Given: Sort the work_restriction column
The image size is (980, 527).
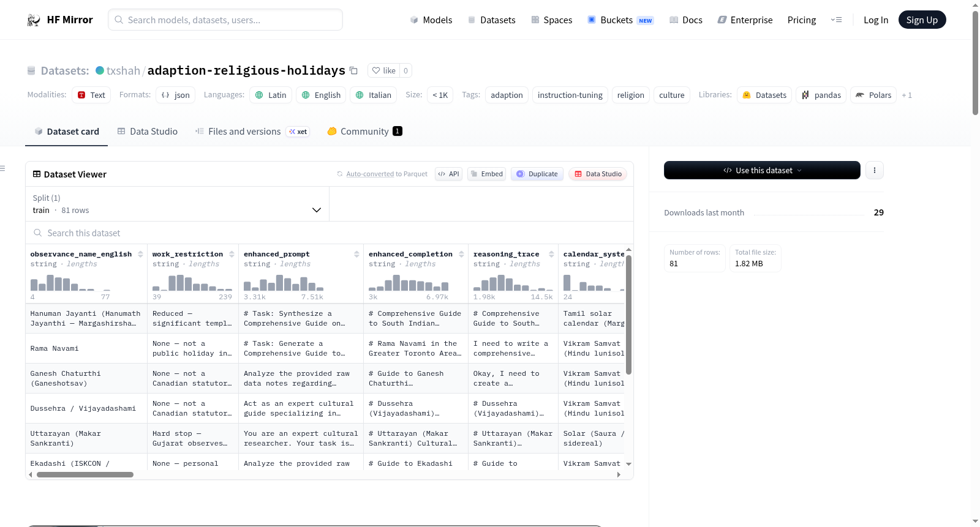Looking at the screenshot, I should coord(232,254).
